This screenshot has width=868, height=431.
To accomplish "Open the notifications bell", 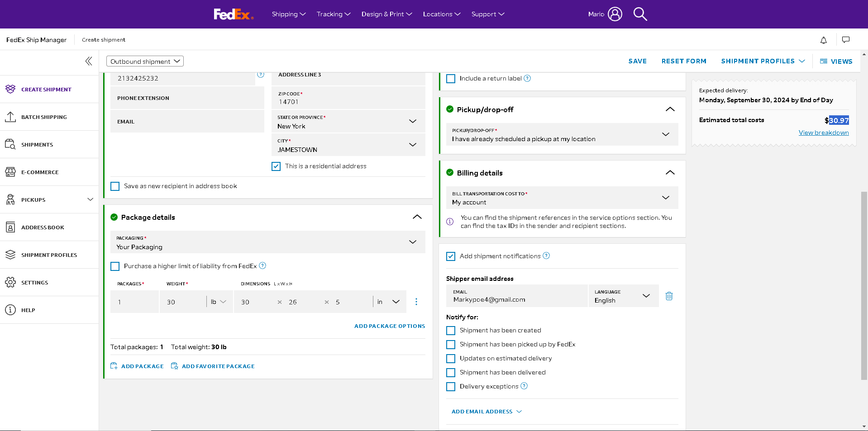I will [824, 40].
